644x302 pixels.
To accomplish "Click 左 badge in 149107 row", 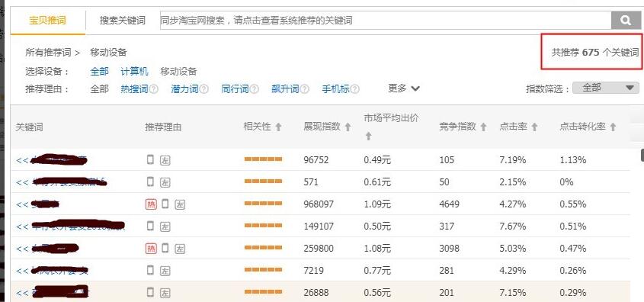I will [165, 226].
